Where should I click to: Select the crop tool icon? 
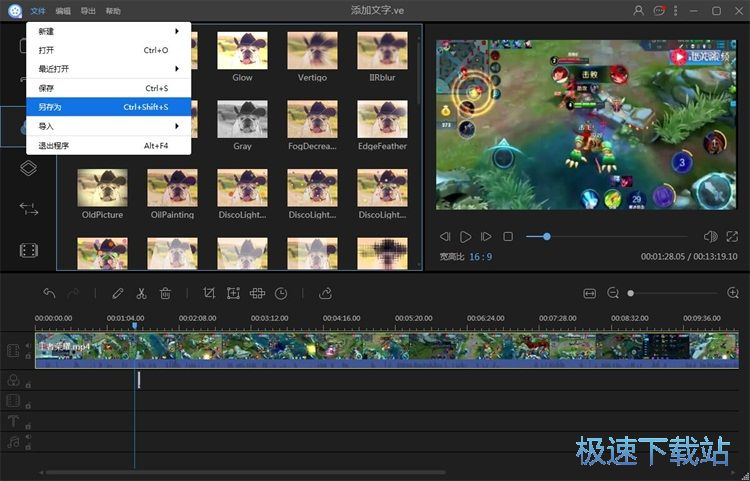[209, 293]
